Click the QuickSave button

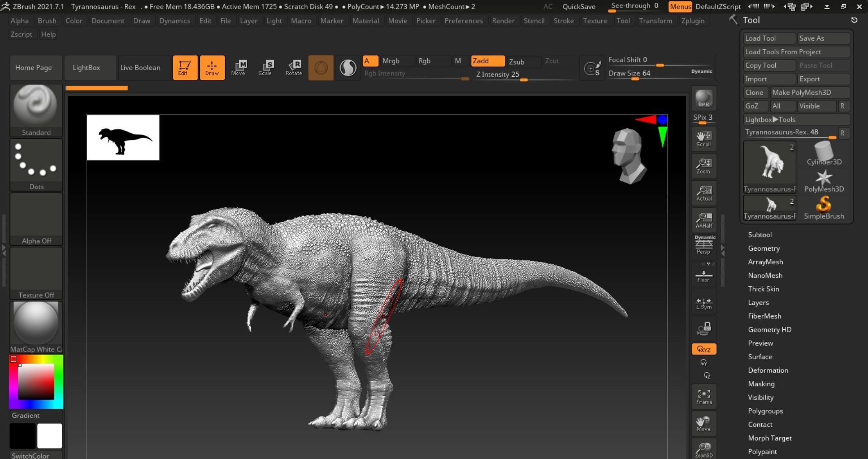tap(579, 6)
